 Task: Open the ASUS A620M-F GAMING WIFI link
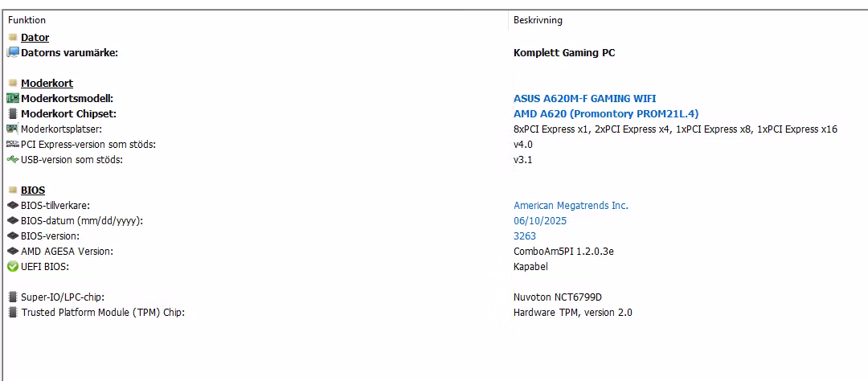coord(584,99)
